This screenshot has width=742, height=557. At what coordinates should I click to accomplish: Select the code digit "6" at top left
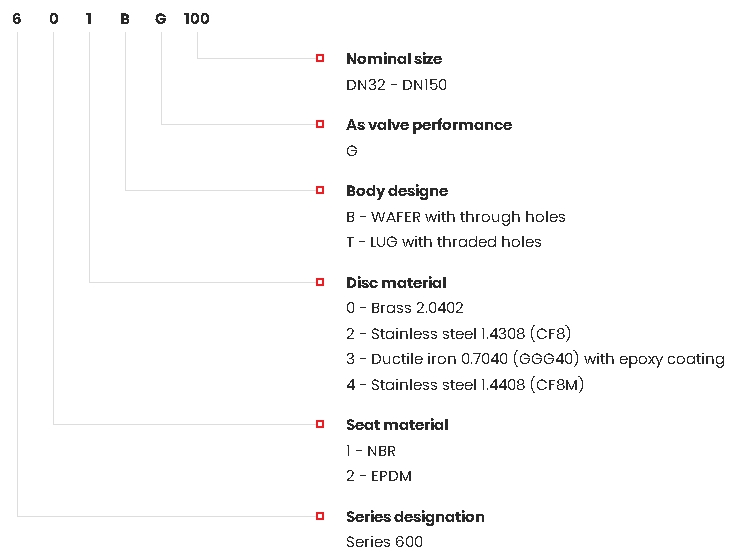tap(17, 19)
